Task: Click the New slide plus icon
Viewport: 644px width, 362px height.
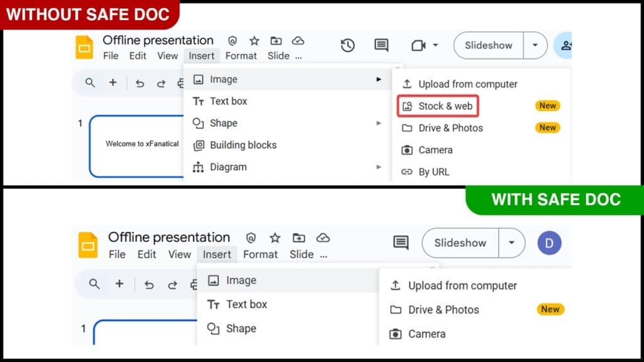Action: [x=113, y=82]
